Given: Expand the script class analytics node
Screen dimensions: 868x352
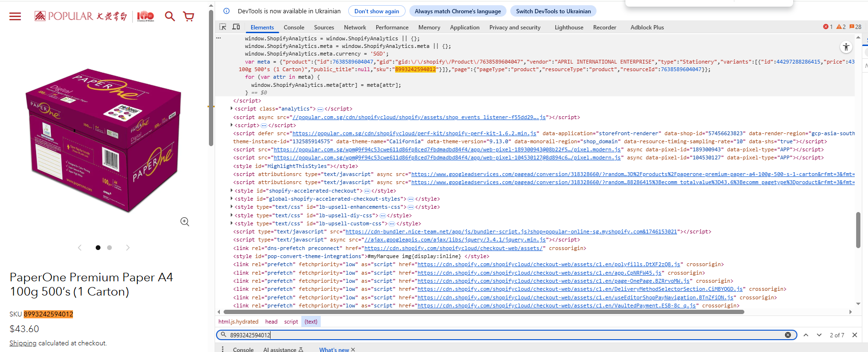Looking at the screenshot, I should pos(231,109).
